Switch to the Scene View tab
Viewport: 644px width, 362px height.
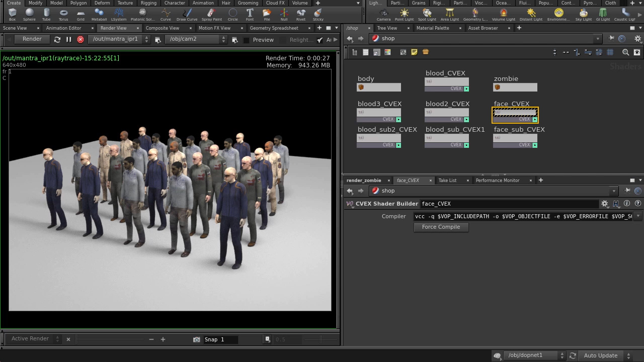tap(15, 28)
